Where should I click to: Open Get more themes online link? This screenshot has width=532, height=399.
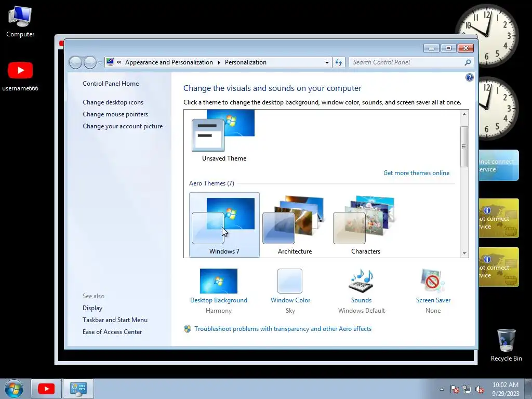pos(416,173)
